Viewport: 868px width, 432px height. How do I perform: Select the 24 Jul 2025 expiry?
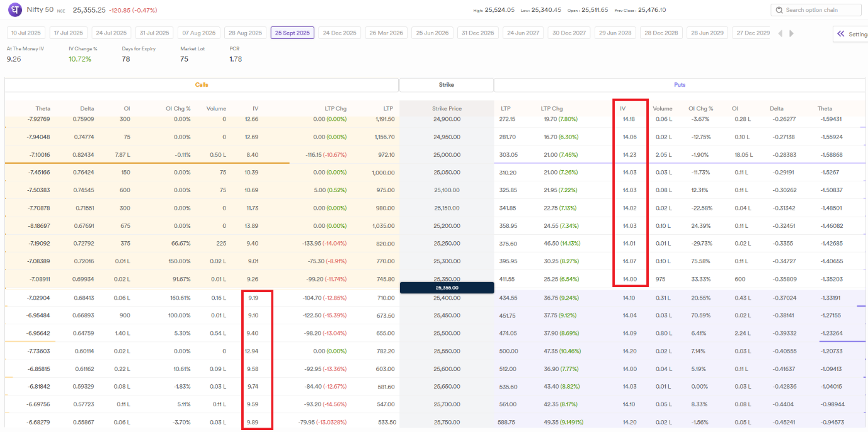tap(111, 33)
